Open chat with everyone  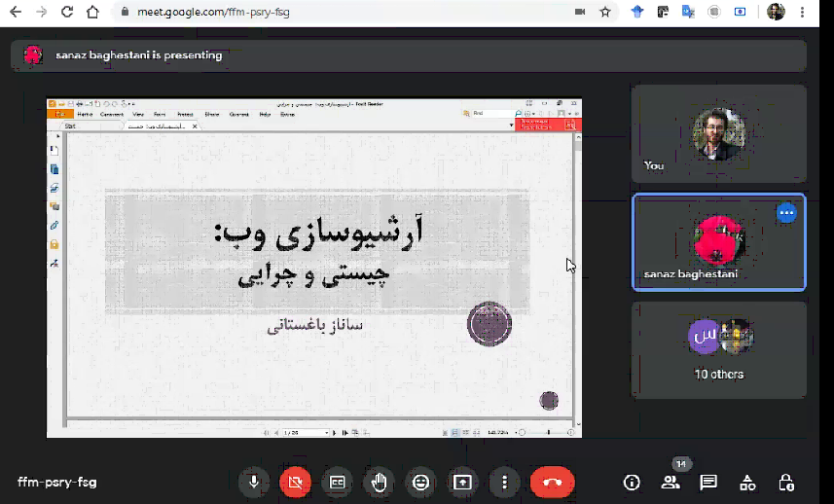[708, 482]
